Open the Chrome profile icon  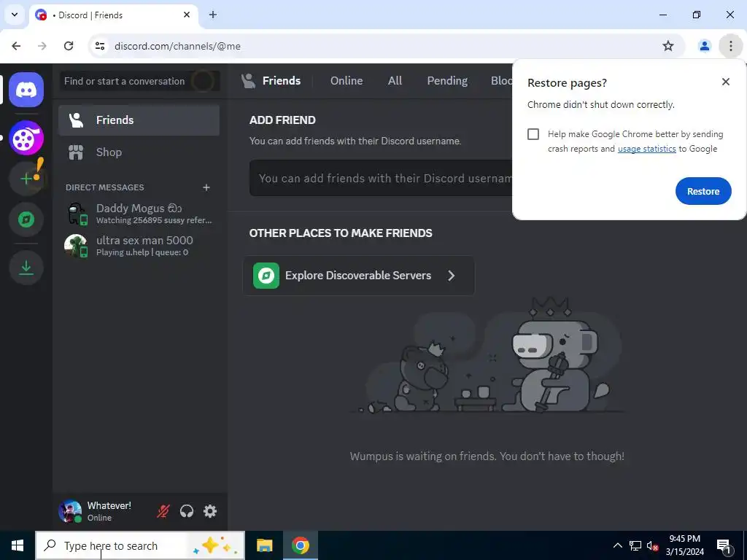pyautogui.click(x=704, y=46)
